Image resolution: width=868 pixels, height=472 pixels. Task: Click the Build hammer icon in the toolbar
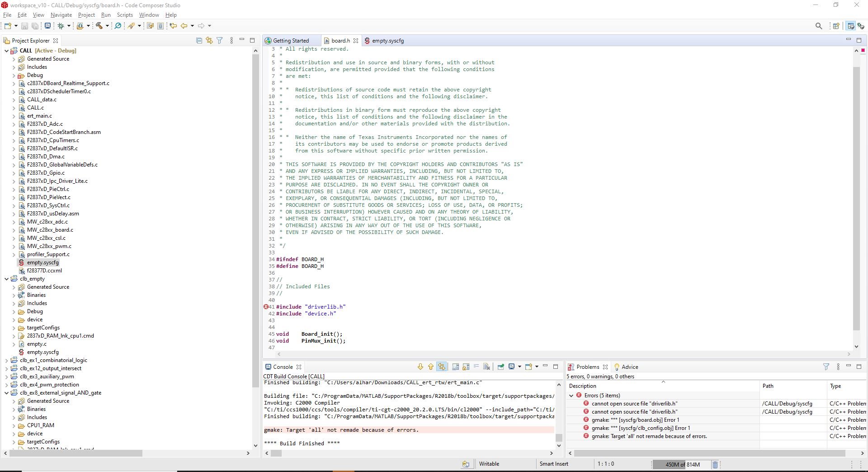(99, 26)
